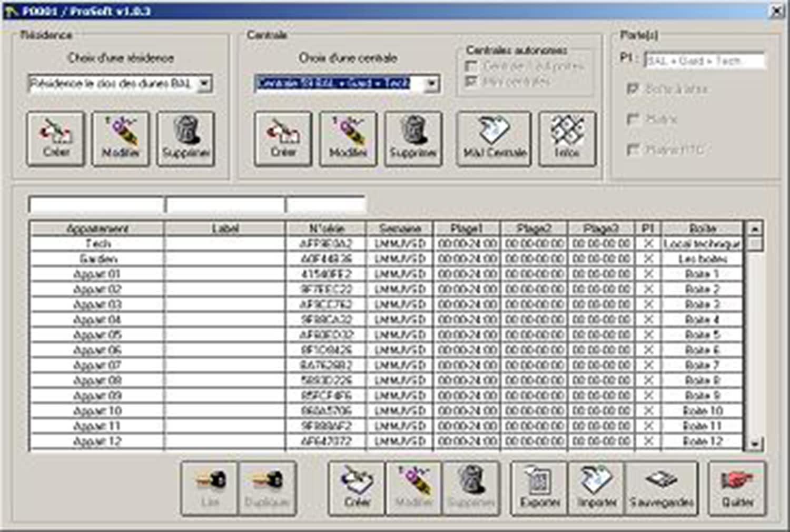This screenshot has width=790, height=532.
Task: Expand the Choix d'une centrale dropdown
Action: pyautogui.click(x=432, y=83)
